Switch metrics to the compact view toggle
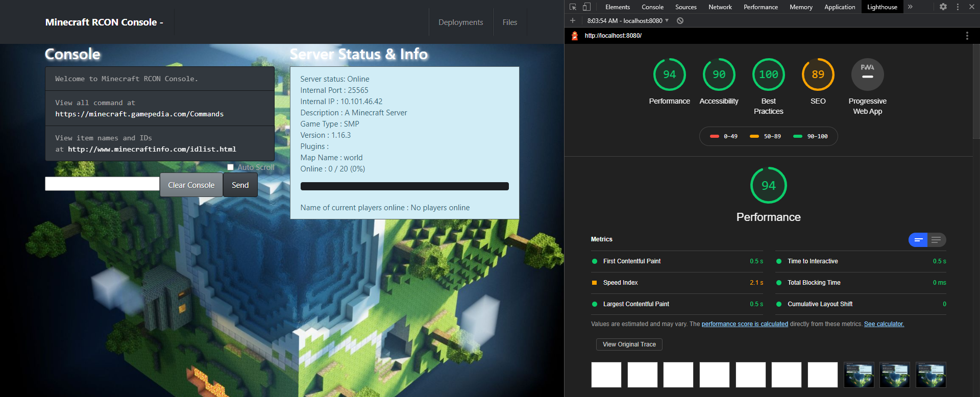 coord(918,240)
